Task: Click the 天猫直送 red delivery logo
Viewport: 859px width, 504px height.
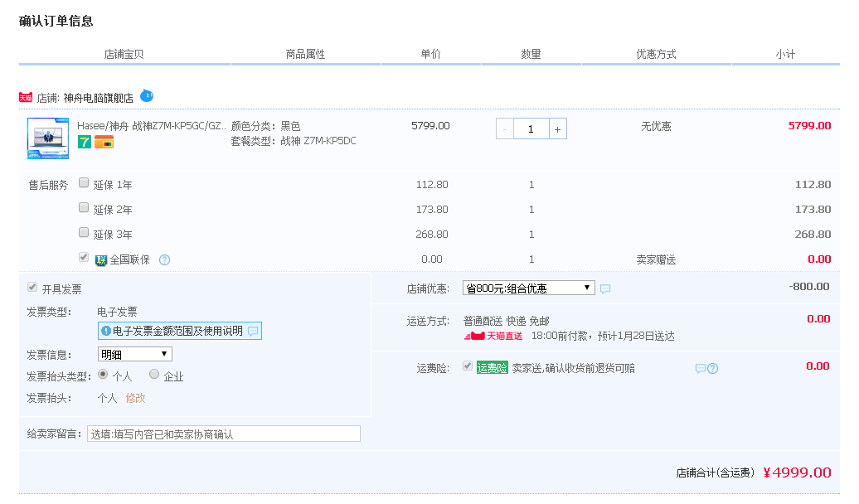Action: click(493, 336)
